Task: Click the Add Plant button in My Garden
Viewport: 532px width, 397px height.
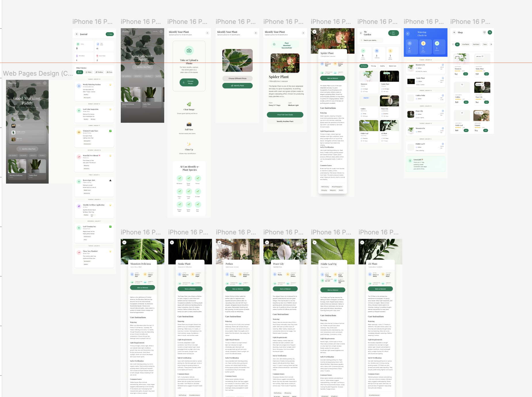Action: 393,33
